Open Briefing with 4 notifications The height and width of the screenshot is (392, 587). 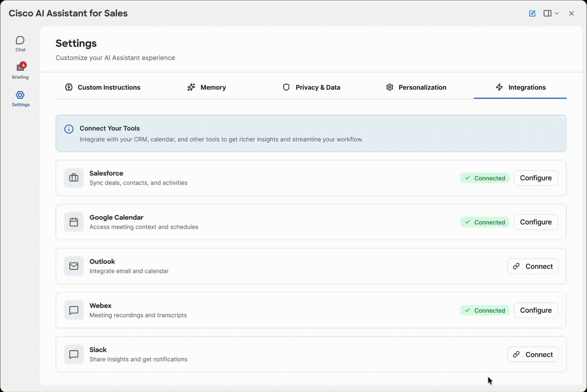click(x=20, y=71)
